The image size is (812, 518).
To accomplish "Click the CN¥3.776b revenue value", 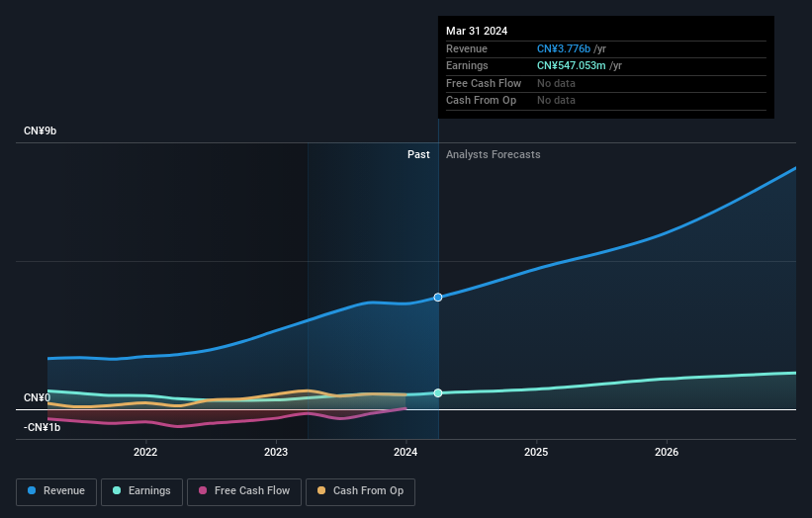I will tap(564, 48).
